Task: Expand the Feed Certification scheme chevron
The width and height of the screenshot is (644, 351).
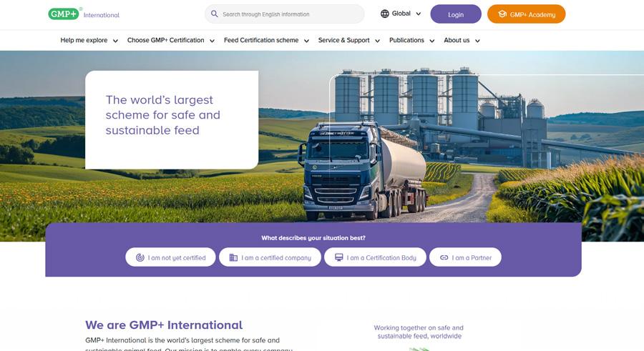Action: coord(306,41)
